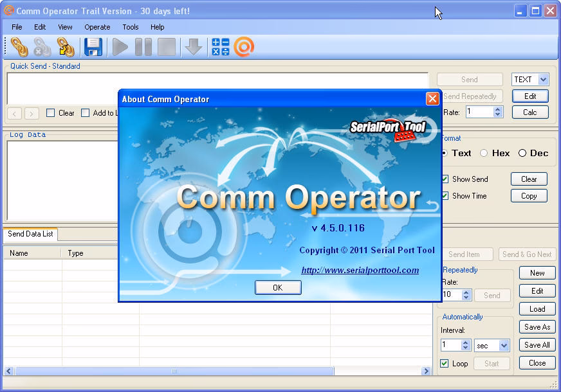Click the Pause toolbar icon
The height and width of the screenshot is (392, 561).
click(143, 46)
